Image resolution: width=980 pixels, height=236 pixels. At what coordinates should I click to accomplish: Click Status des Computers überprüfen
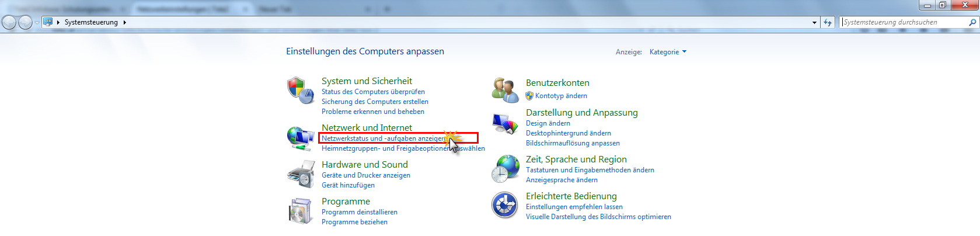tap(373, 92)
